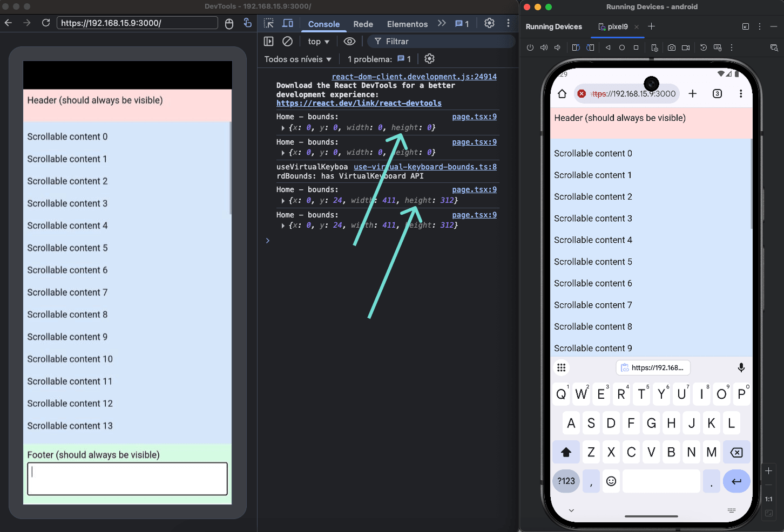Open console settings gear icon
Viewport: 784px width, 532px height.
[429, 59]
